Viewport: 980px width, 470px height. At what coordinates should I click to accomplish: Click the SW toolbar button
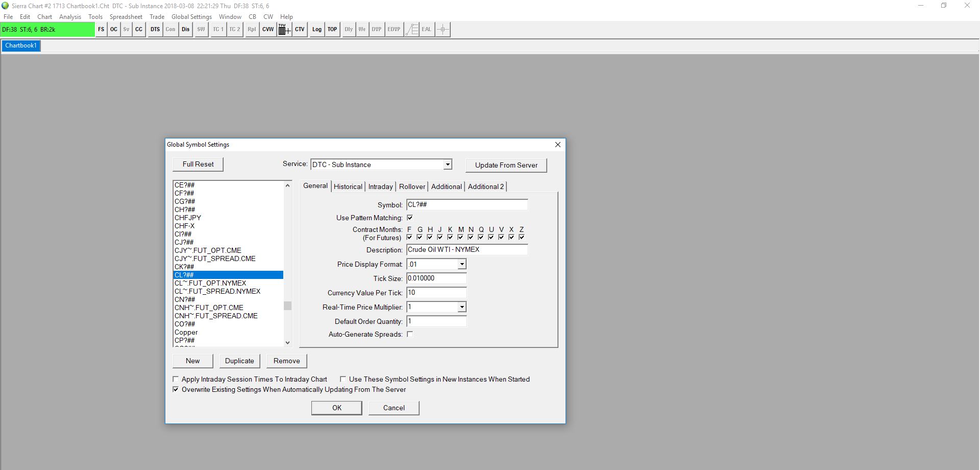(x=201, y=30)
